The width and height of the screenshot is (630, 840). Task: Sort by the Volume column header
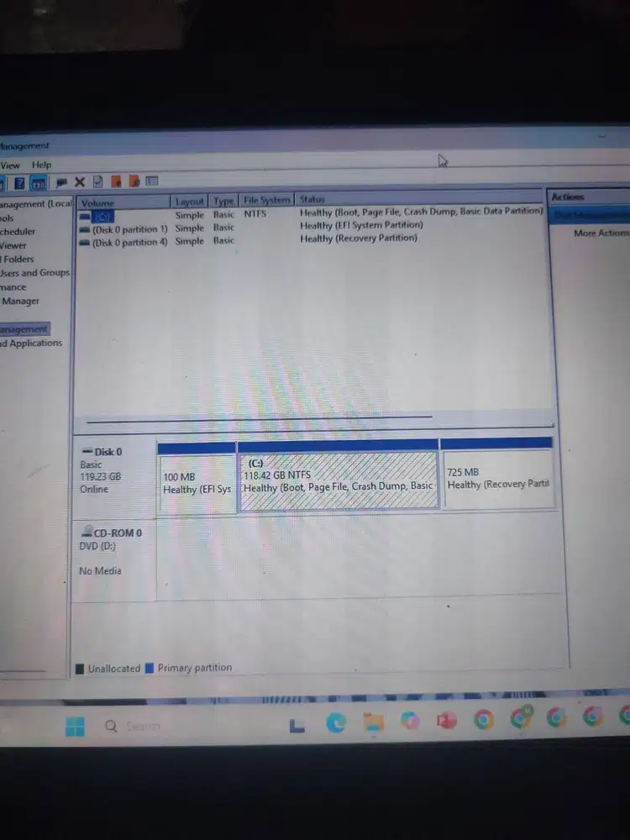124,203
